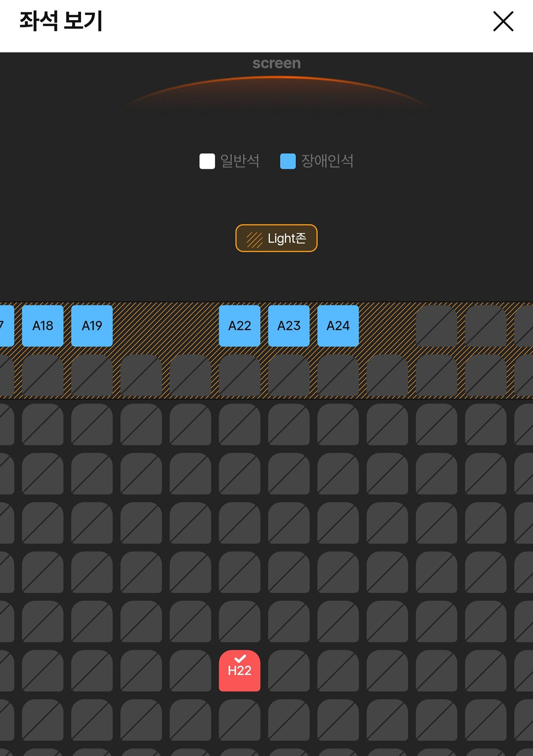Deselect the checked red seat H22

coord(240,671)
